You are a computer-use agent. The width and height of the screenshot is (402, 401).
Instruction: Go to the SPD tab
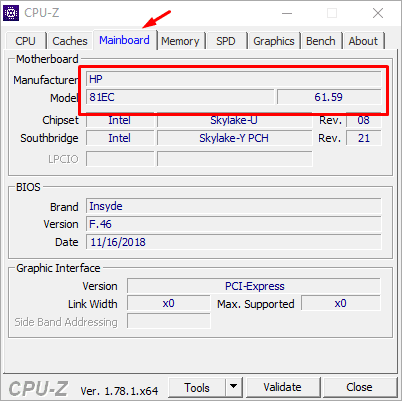pos(226,41)
